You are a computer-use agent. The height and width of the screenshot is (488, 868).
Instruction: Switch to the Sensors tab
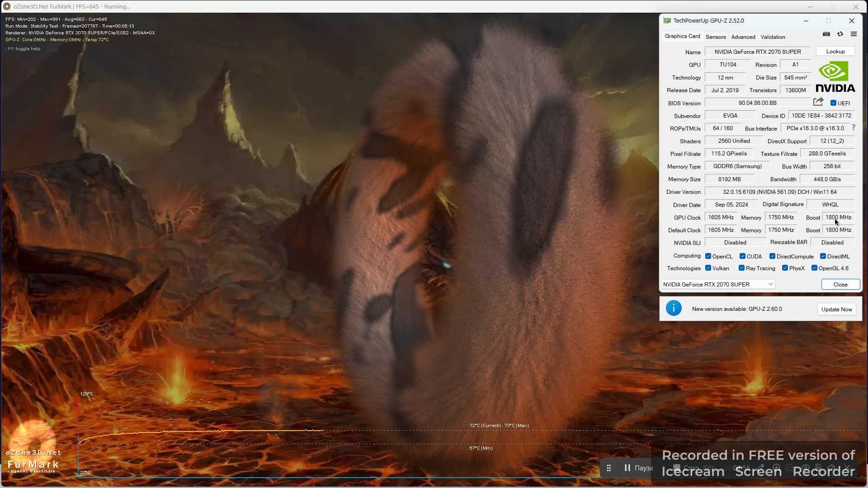coord(716,37)
